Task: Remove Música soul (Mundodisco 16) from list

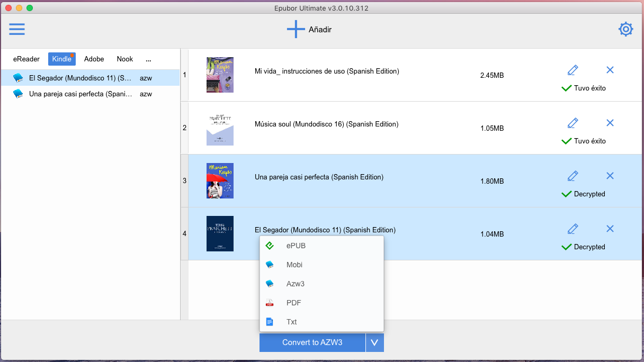Action: (610, 123)
